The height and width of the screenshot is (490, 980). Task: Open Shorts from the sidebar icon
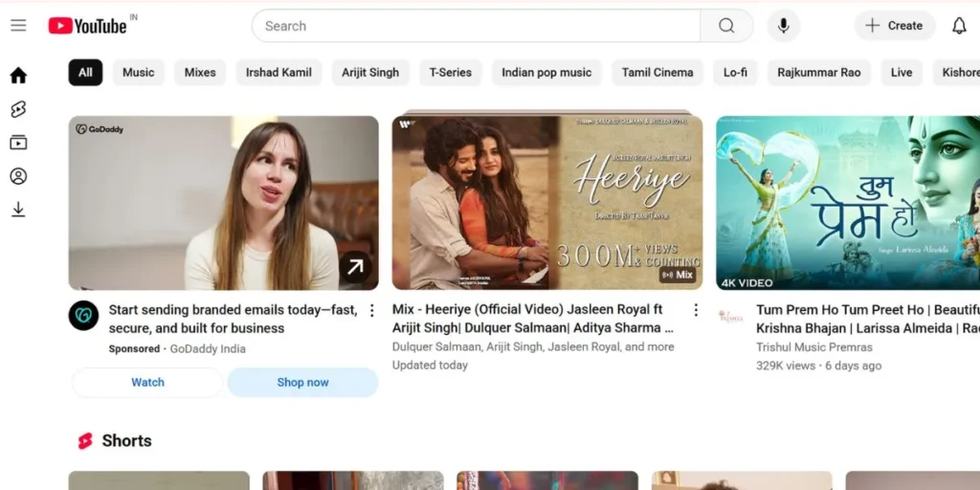click(19, 109)
